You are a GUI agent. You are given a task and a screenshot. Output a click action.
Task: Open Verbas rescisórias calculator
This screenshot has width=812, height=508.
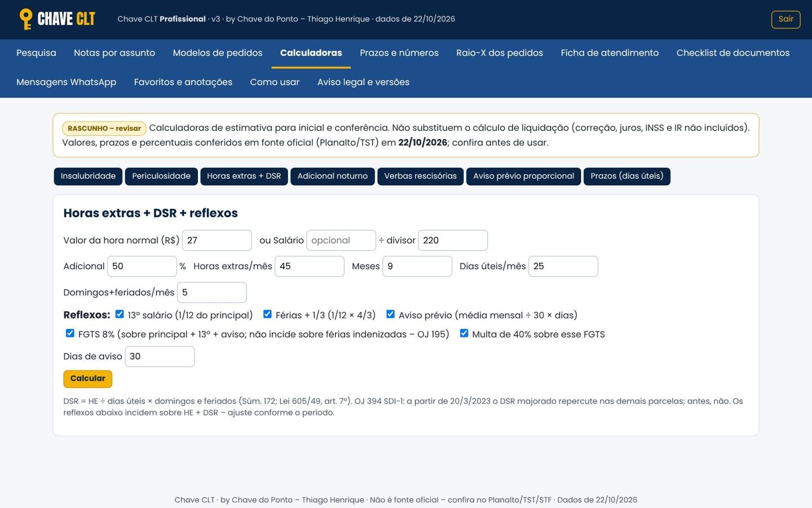[x=421, y=176]
